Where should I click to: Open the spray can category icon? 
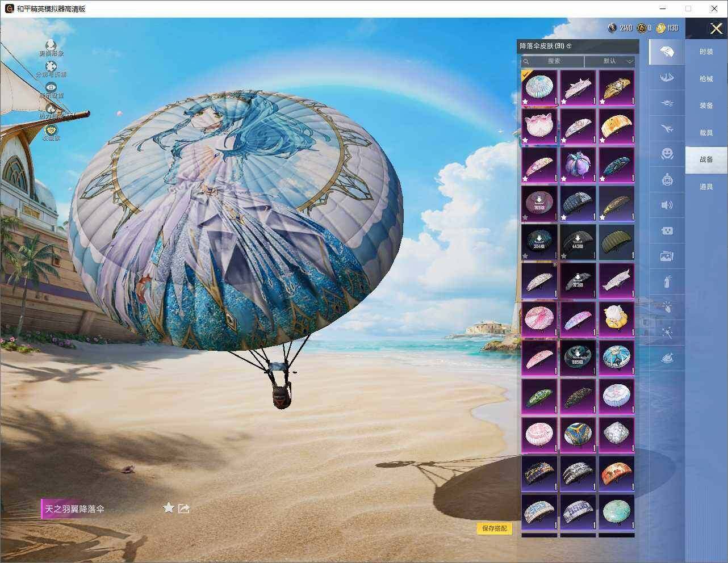coord(667,281)
